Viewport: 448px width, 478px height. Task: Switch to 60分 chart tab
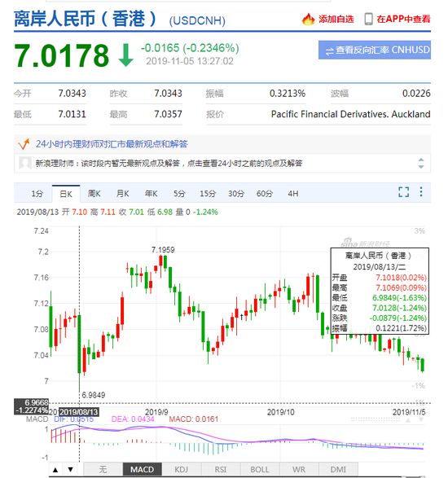click(x=264, y=194)
